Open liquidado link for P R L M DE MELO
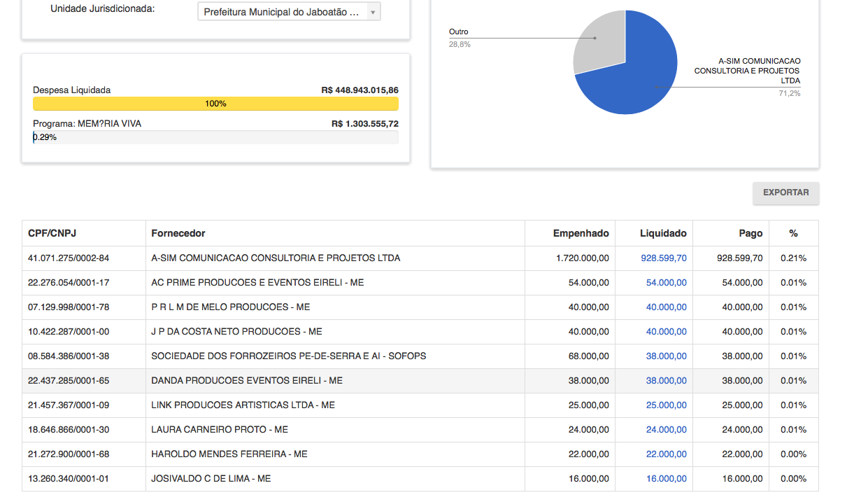 (x=666, y=307)
